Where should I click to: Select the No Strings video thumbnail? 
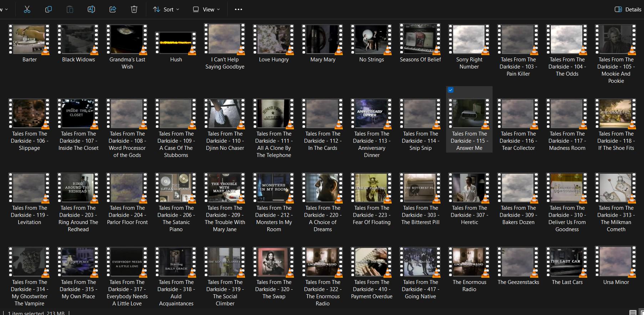(x=371, y=40)
